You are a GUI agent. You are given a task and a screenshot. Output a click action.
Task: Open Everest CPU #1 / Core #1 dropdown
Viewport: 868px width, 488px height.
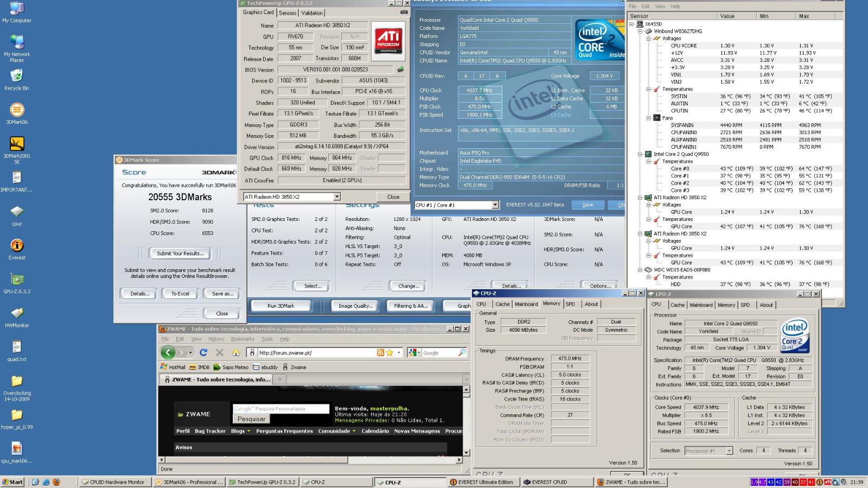495,205
